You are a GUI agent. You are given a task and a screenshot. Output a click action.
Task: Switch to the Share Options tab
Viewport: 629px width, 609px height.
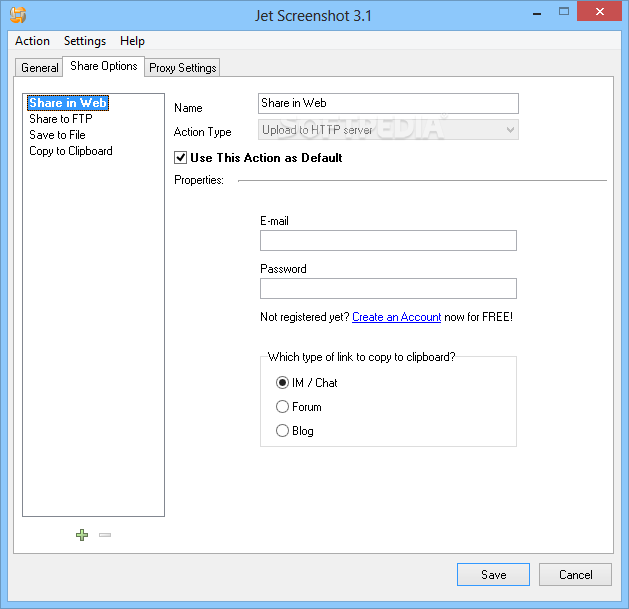(103, 66)
